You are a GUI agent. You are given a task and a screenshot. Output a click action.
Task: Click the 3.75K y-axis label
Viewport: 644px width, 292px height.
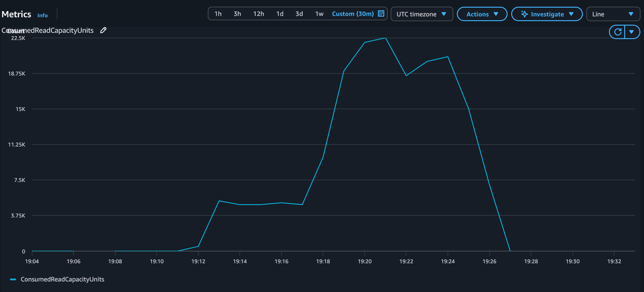(18, 215)
